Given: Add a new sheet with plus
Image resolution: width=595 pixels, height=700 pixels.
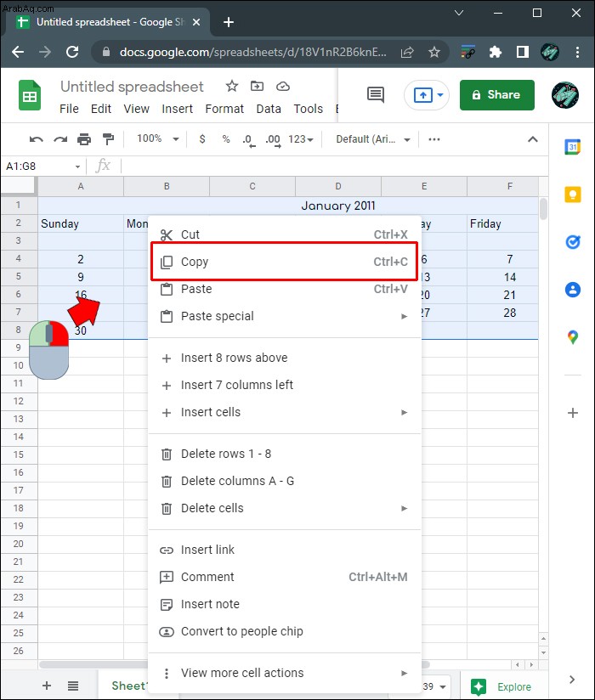Looking at the screenshot, I should click(47, 686).
